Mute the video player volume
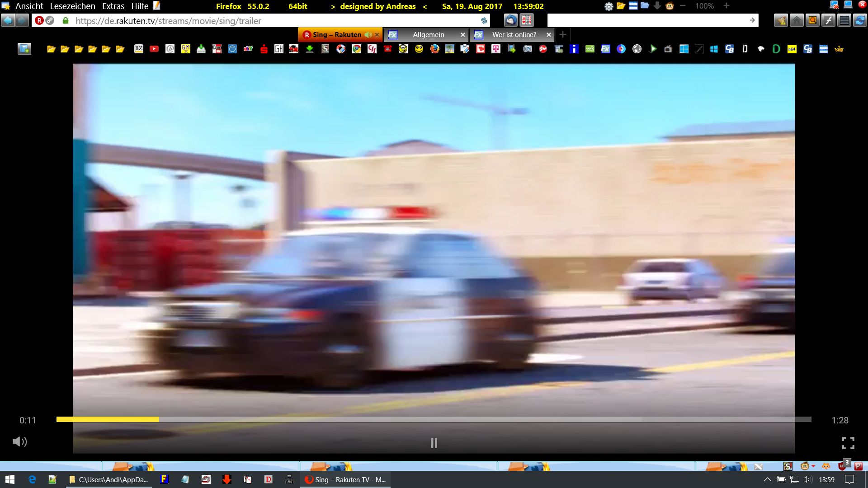Viewport: 868px width, 488px height. (19, 441)
